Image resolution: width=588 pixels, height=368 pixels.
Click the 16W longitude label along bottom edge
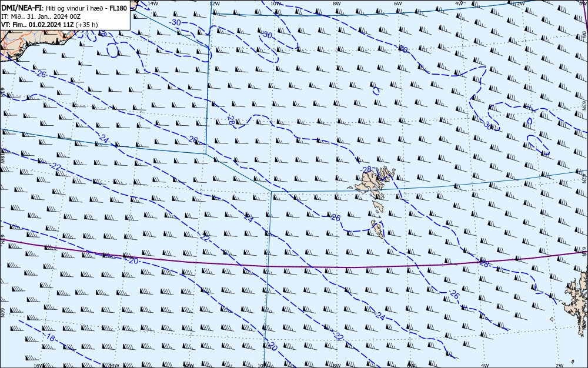click(38, 366)
